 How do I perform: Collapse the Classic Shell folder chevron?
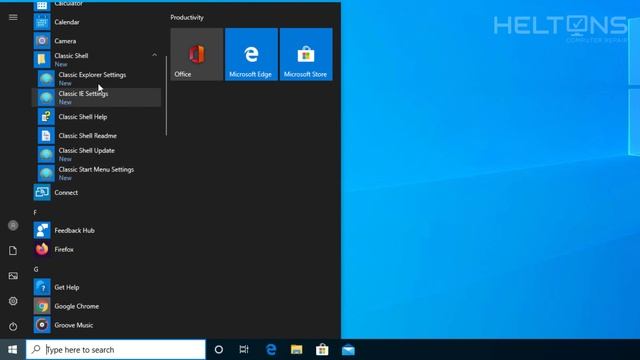pyautogui.click(x=154, y=55)
